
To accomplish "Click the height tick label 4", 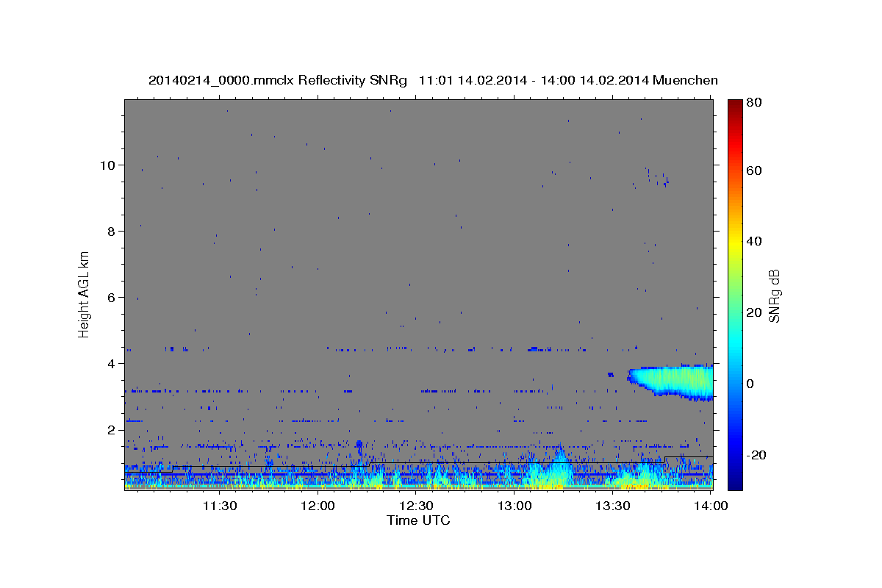I will 111,363.
